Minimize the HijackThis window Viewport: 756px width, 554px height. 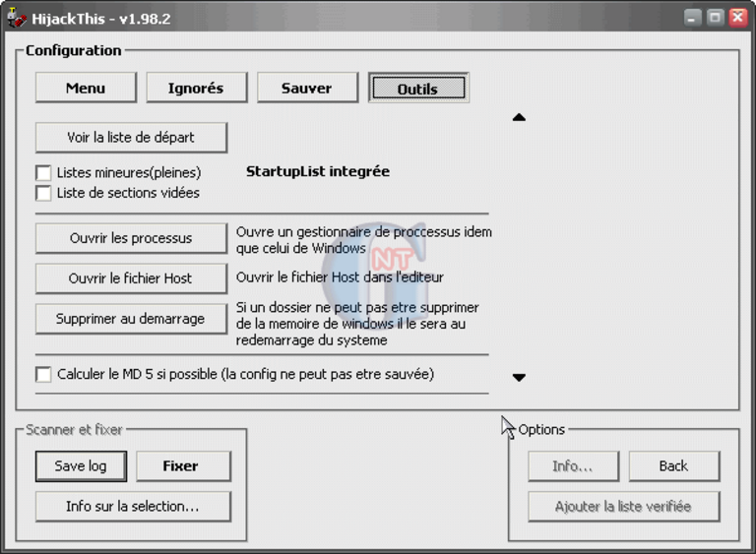pos(692,18)
